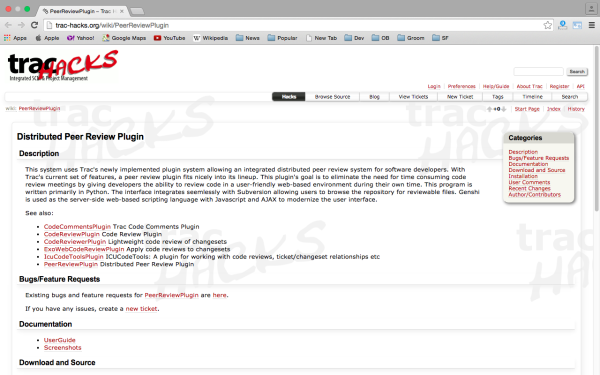Jump to Bugs/Feature Requests in Categories box
Screen dimensions: 600x375
(x=538, y=158)
